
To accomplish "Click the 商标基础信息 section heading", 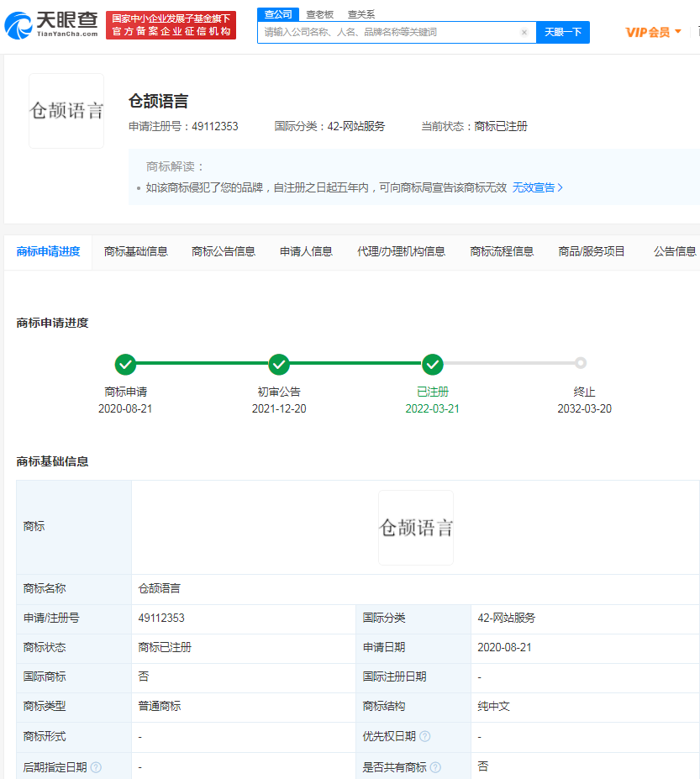I will click(52, 461).
